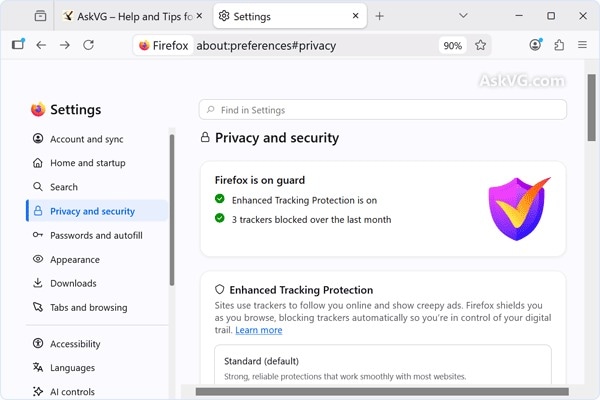Click the Search magnifier icon in sidebar
This screenshot has height=400, width=600.
click(38, 187)
